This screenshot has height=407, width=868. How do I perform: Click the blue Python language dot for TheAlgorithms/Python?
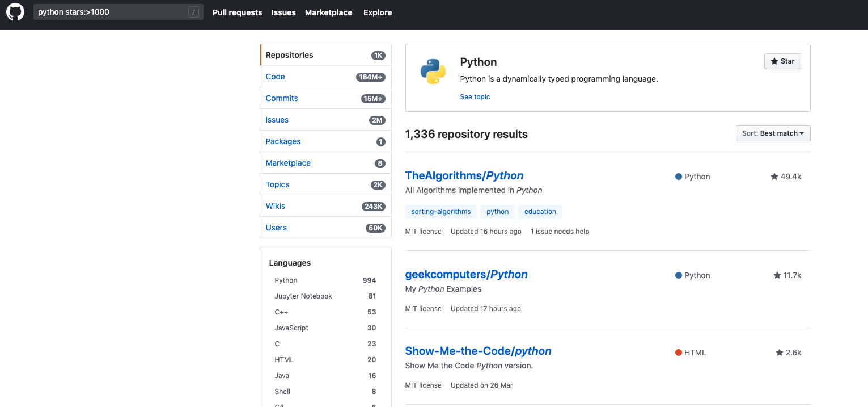(678, 177)
